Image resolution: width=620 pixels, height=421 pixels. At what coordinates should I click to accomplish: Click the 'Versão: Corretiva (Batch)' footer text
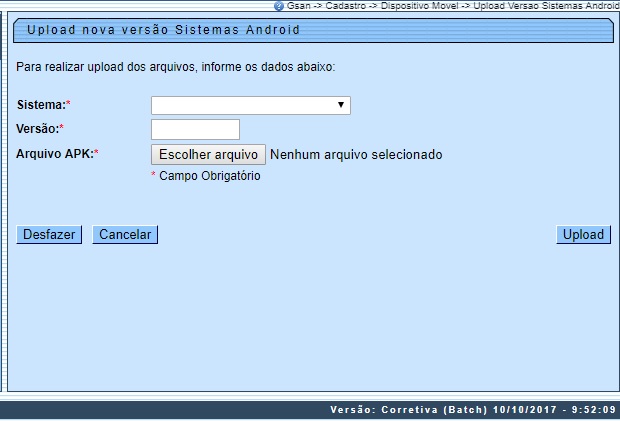(x=409, y=410)
